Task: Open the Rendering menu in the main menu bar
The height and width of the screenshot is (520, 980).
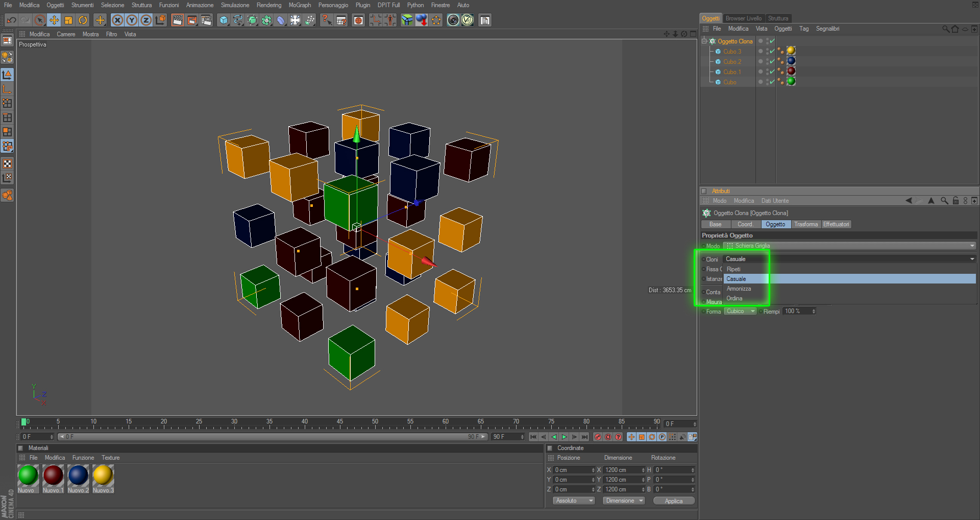Action: coord(269,5)
